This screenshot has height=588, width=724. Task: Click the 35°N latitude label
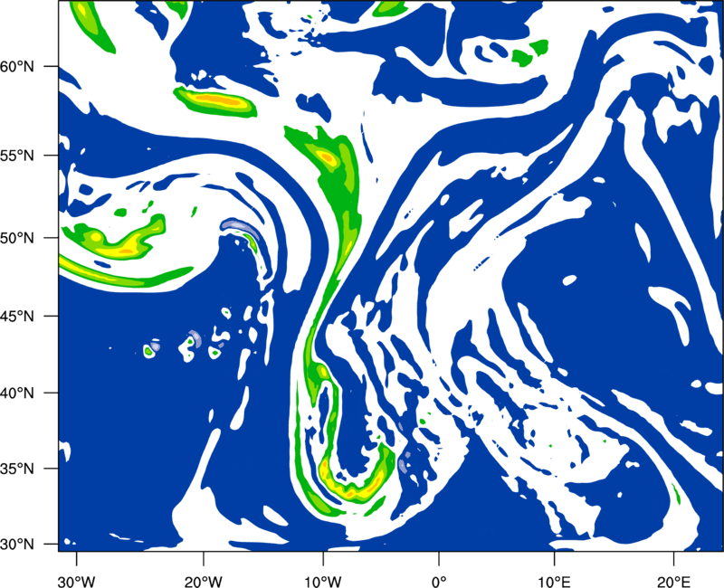tap(17, 469)
